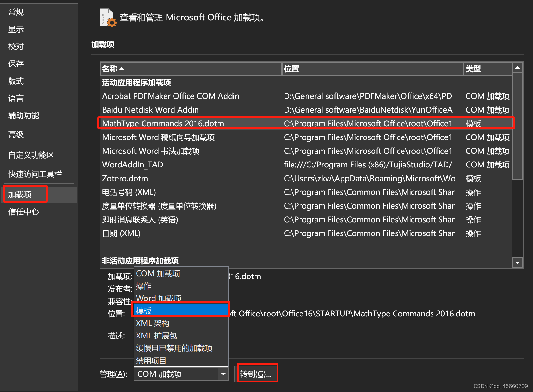
Task: Click the Baidu Netdisk location path cell
Action: click(368, 110)
